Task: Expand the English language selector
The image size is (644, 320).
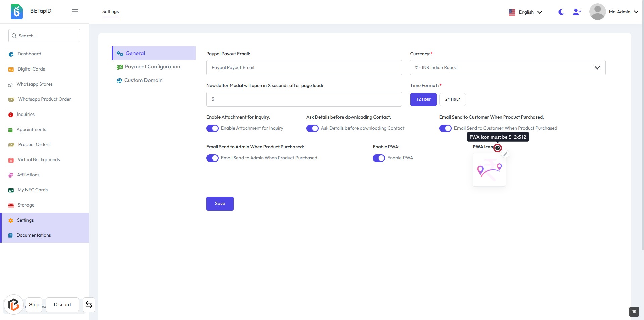Action: (x=526, y=12)
